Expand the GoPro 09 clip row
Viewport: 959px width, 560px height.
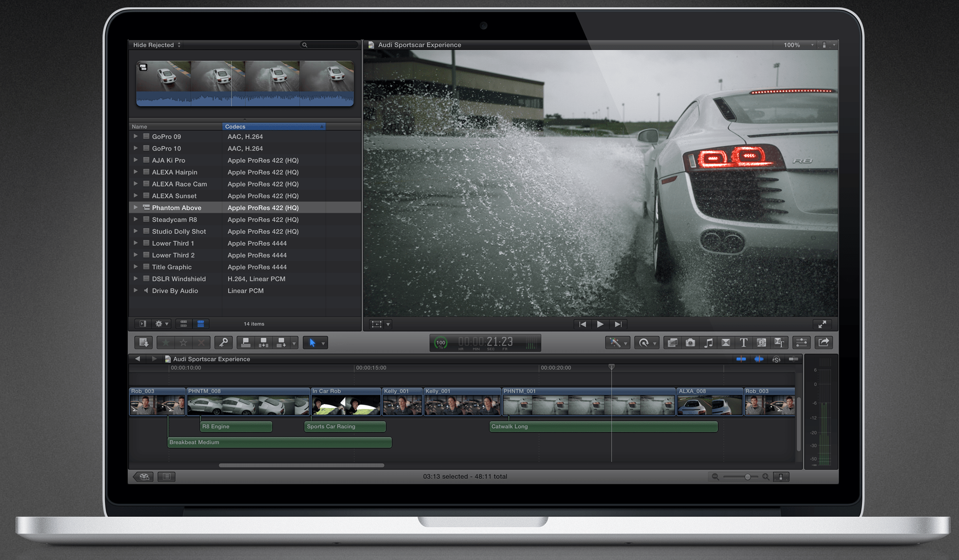tap(135, 136)
